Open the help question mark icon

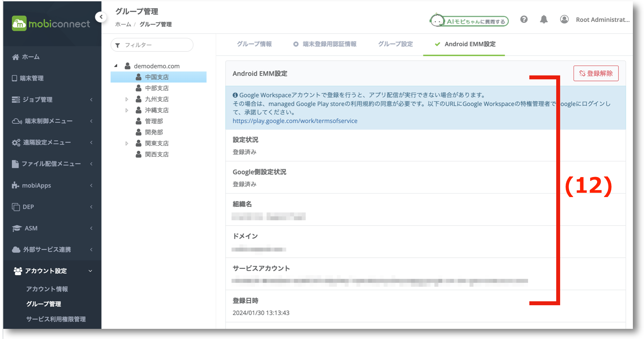point(524,19)
